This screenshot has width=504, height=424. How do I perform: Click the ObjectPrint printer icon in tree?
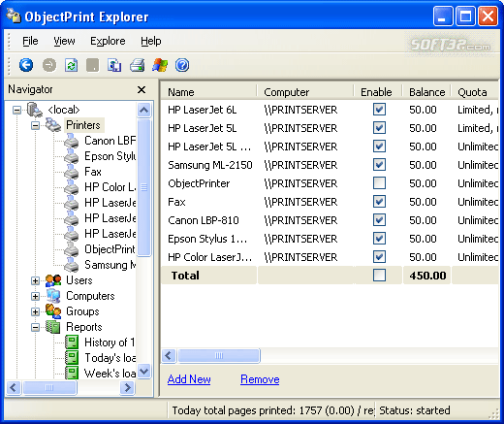point(72,249)
